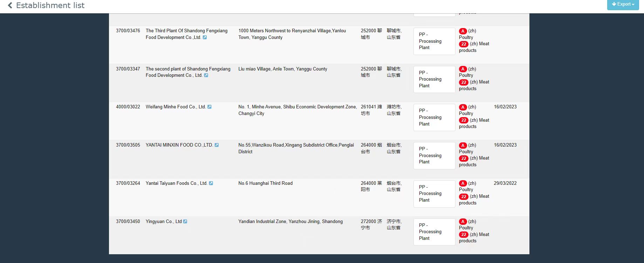This screenshot has height=263, width=644.
Task: Open external link icon for Yingyuan Co., Ltd
Action: (185, 222)
